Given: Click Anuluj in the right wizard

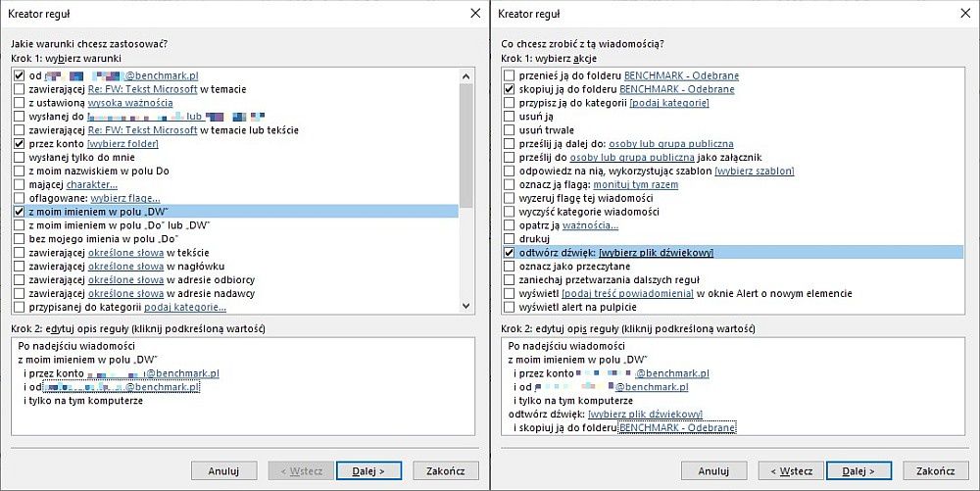Looking at the screenshot, I should (x=713, y=471).
